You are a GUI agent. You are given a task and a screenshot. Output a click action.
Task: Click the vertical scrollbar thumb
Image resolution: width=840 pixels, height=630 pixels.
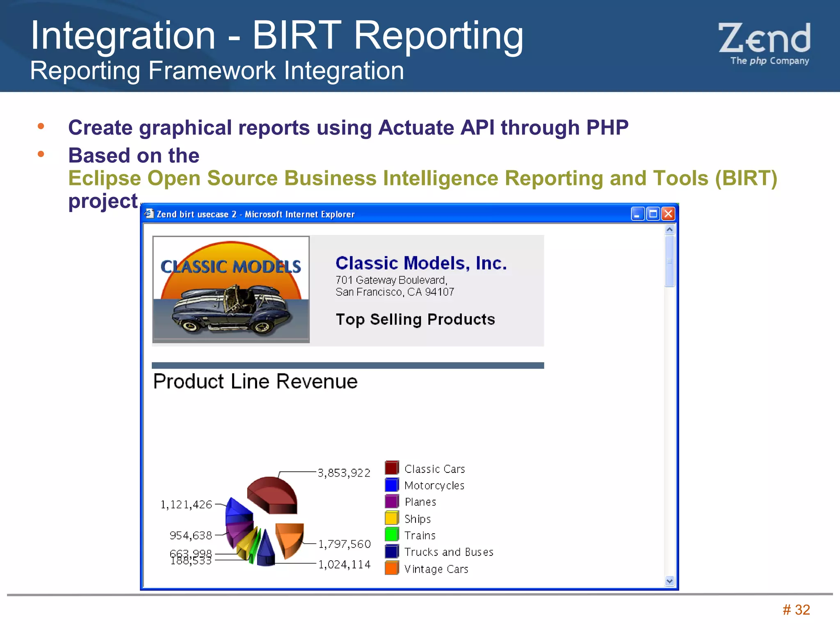pyautogui.click(x=669, y=261)
